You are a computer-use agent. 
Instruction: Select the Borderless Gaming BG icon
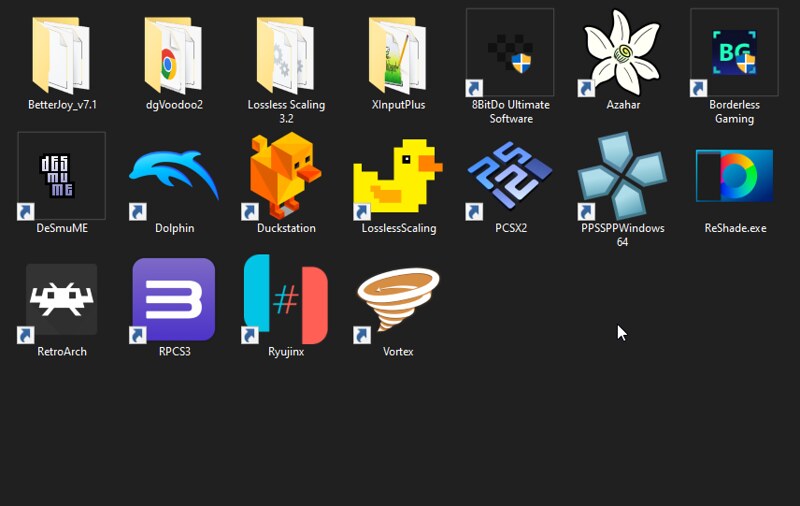(x=734, y=52)
